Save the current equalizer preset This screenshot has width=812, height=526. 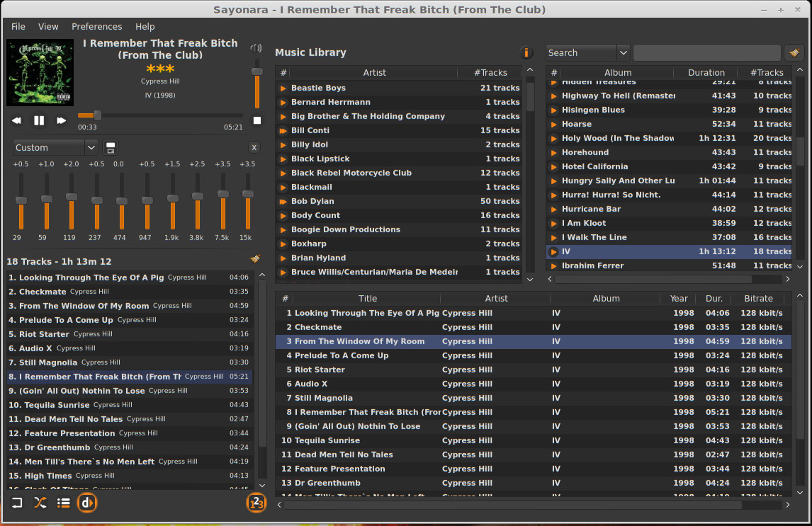pos(111,148)
